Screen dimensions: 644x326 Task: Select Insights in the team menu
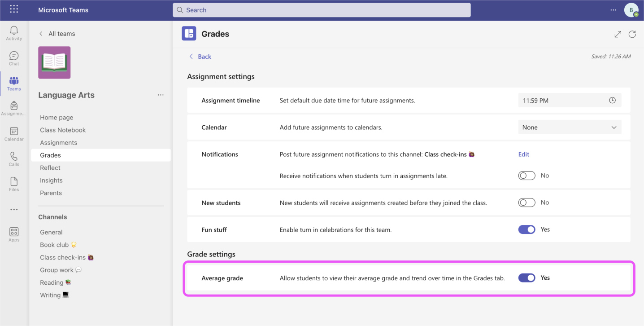pos(51,180)
